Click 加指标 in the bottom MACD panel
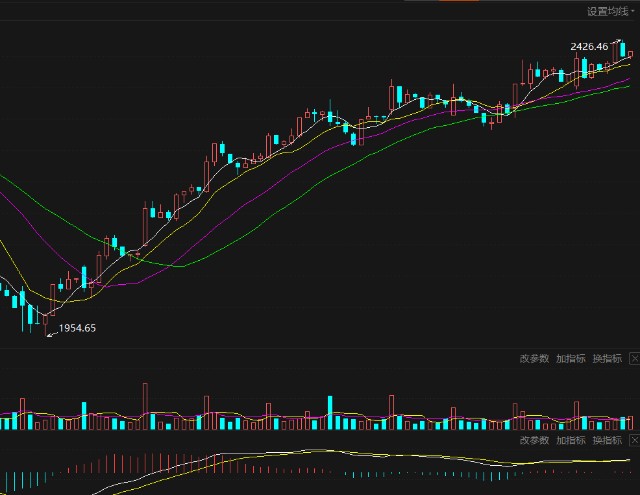 tap(570, 440)
